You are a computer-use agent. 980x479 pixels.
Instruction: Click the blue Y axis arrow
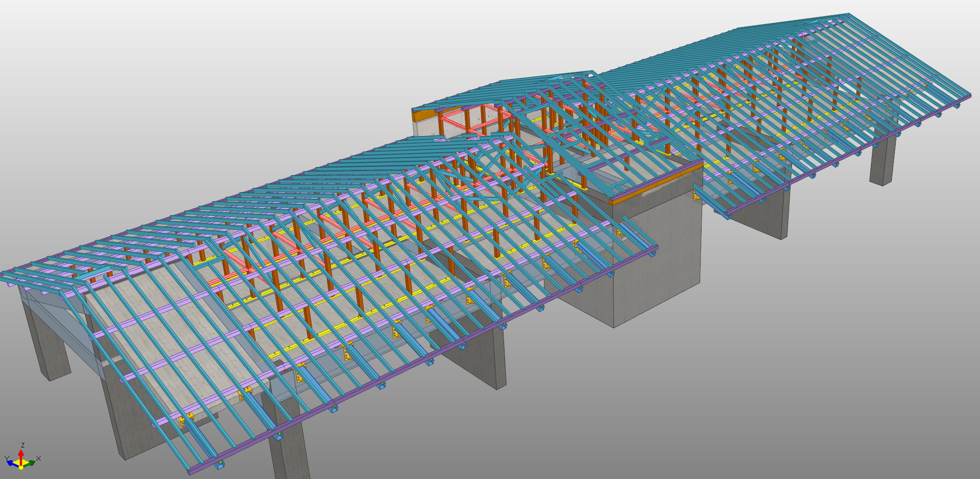click(11, 463)
